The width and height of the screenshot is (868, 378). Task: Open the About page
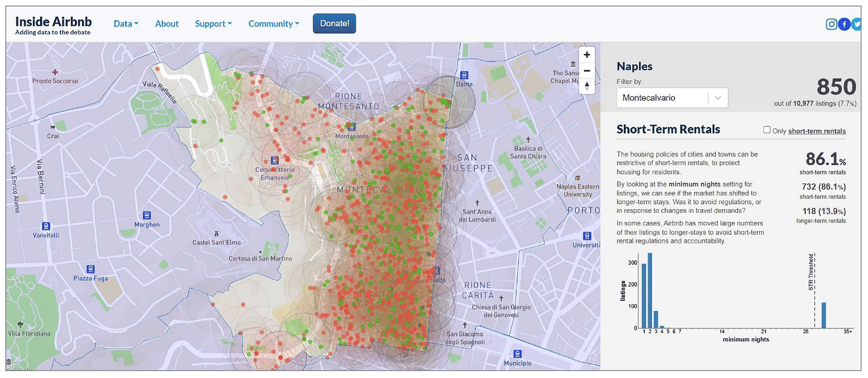166,24
